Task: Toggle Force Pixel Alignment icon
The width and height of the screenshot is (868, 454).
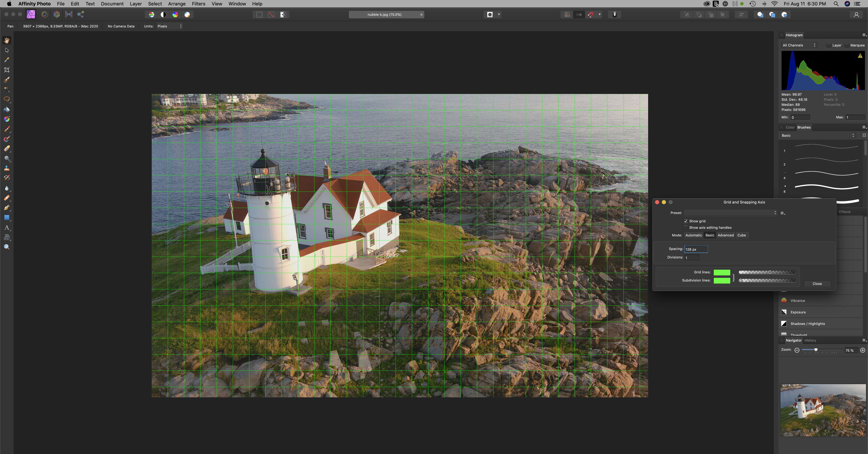Action: (x=567, y=14)
